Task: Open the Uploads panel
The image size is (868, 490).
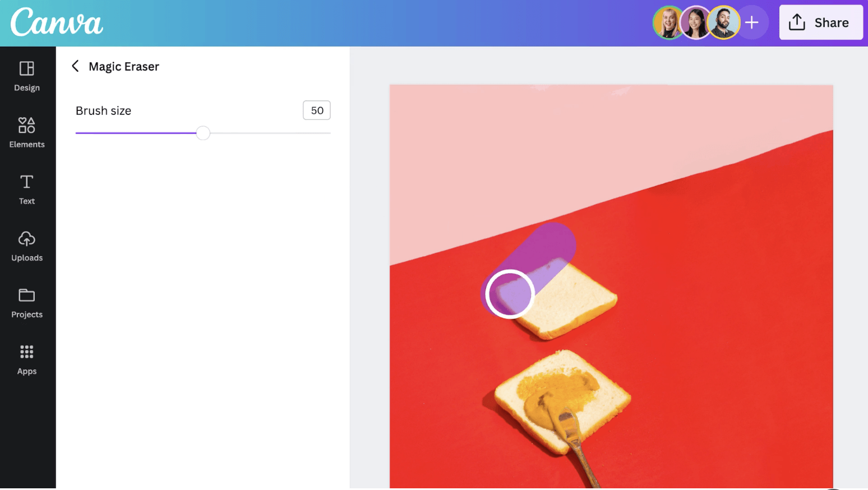Action: click(x=27, y=246)
